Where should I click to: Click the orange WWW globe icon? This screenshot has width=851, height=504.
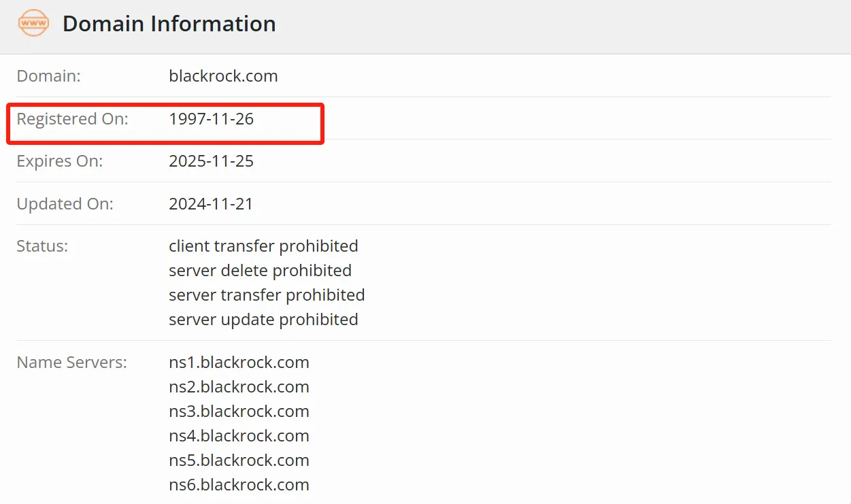coord(33,24)
